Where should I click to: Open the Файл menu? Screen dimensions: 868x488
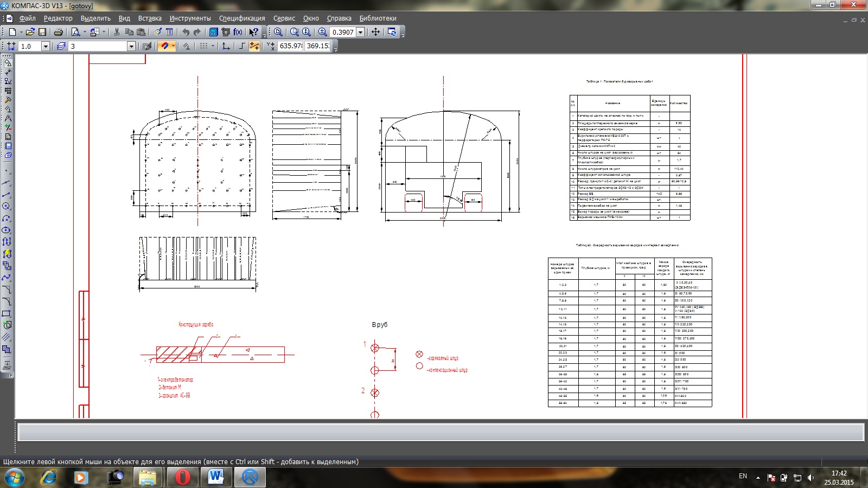point(28,18)
